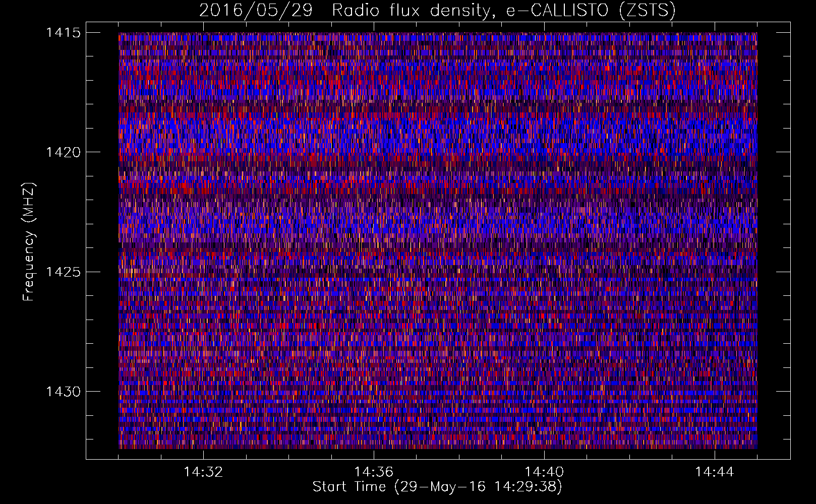Viewport: 816px width, 504px height.
Task: Select the 1425 frequency axis label
Action: [x=63, y=272]
